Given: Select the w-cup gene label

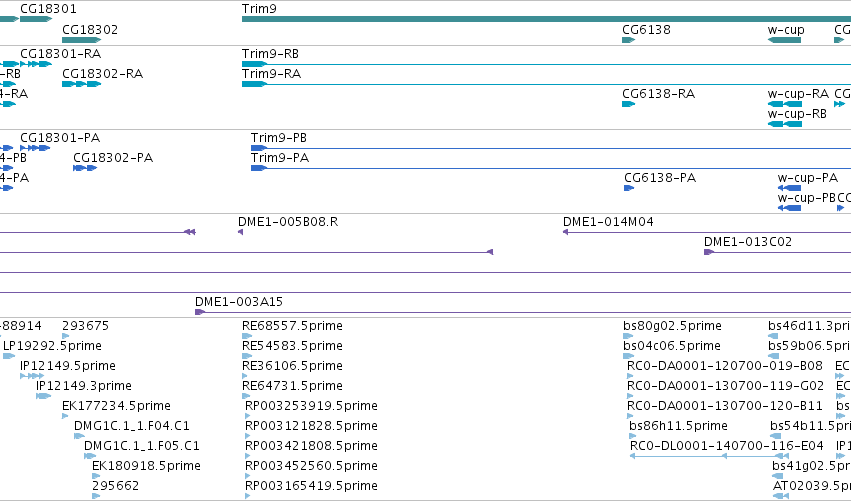Looking at the screenshot, I should point(786,29).
